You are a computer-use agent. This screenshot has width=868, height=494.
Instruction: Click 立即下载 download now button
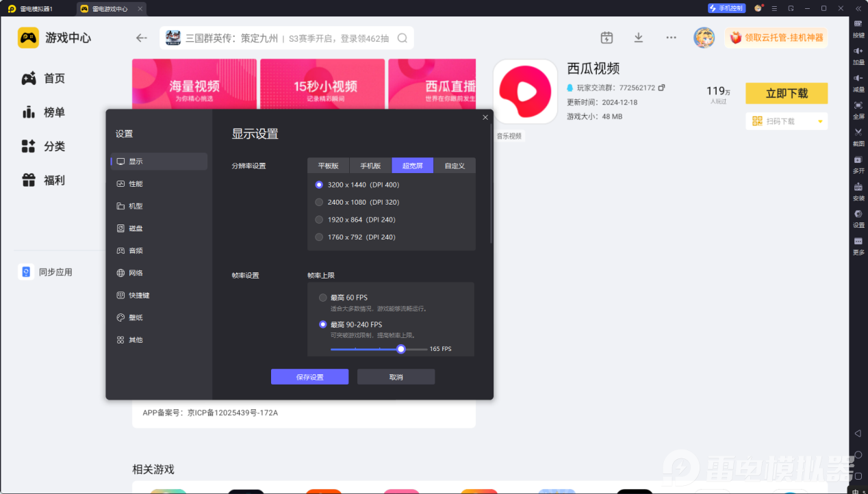tap(787, 93)
